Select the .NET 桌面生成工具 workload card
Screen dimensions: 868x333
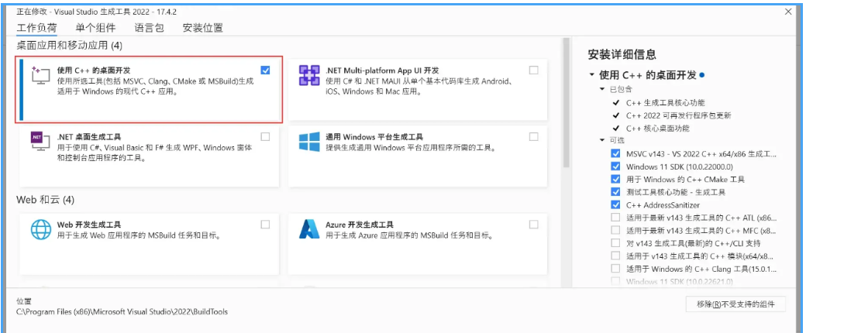click(150, 156)
